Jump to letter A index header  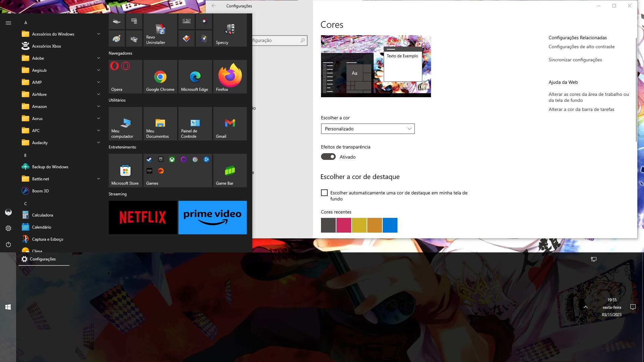(x=25, y=23)
